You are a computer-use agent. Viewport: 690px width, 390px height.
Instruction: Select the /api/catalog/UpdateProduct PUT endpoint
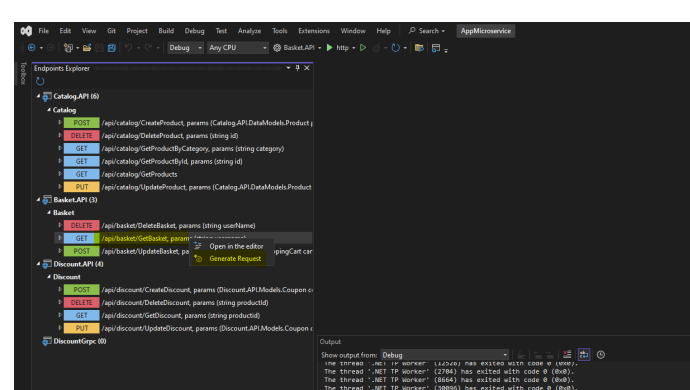tap(206, 187)
